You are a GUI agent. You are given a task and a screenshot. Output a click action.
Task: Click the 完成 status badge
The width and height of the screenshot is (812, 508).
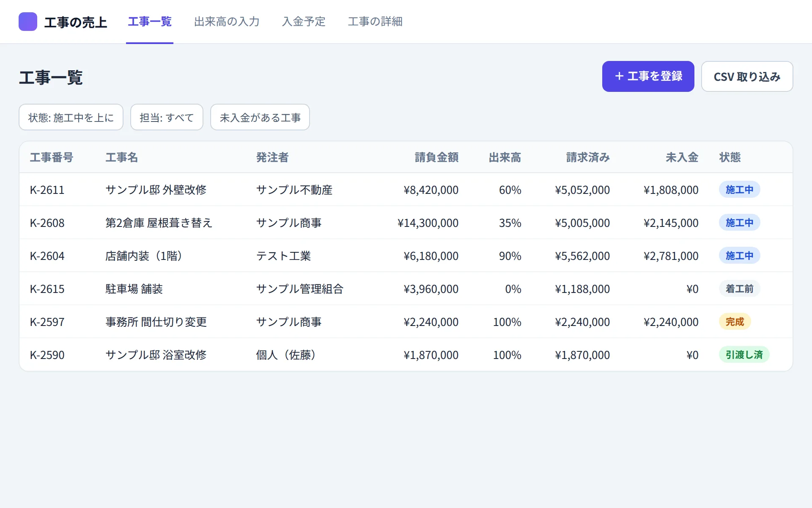(x=735, y=322)
